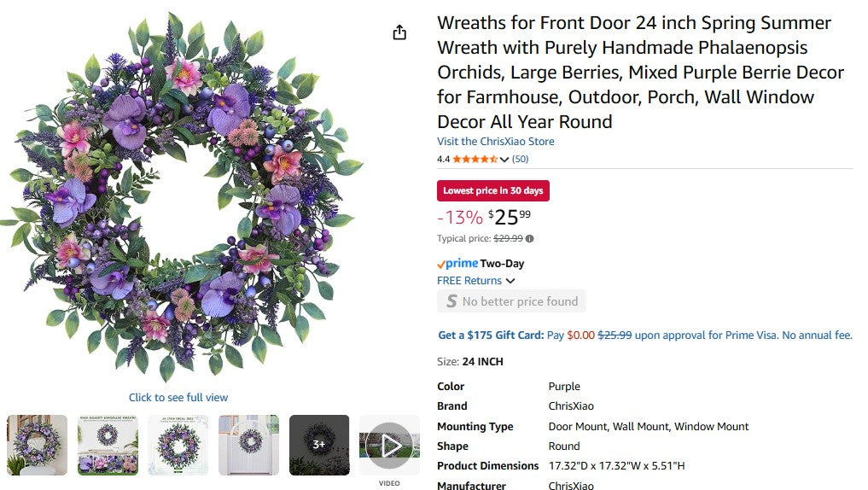
Task: Click the Get a $175 Gift Card link
Action: (x=490, y=335)
